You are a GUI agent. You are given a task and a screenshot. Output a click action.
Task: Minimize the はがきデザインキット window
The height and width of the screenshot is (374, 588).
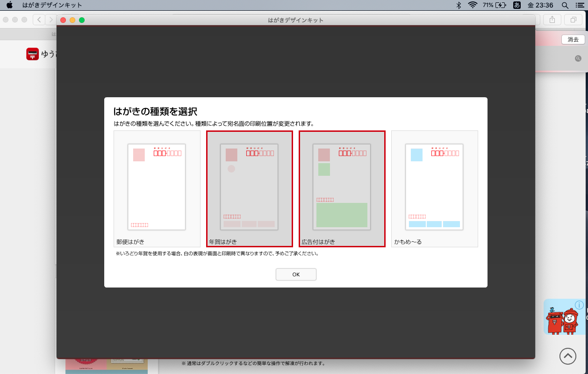[x=72, y=20]
